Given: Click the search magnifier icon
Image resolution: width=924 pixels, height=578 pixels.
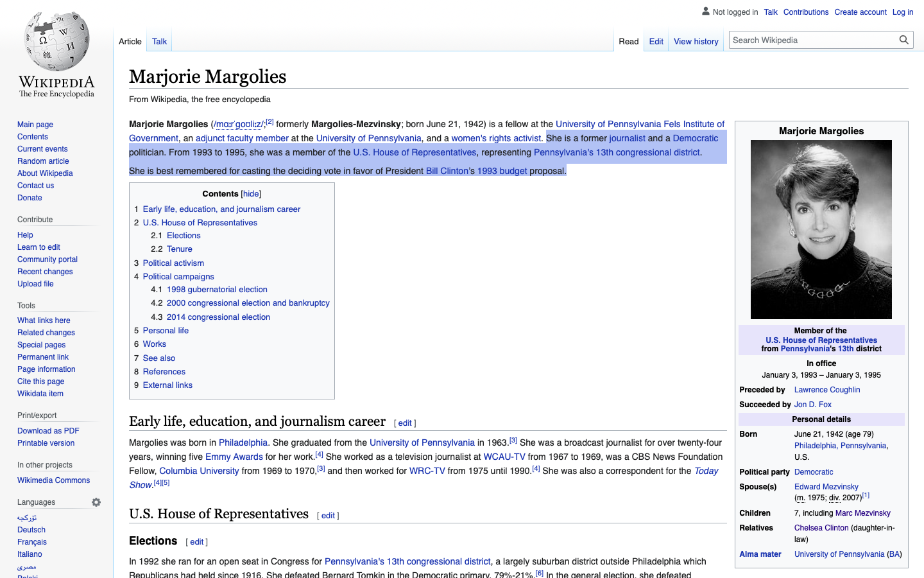Looking at the screenshot, I should point(903,40).
